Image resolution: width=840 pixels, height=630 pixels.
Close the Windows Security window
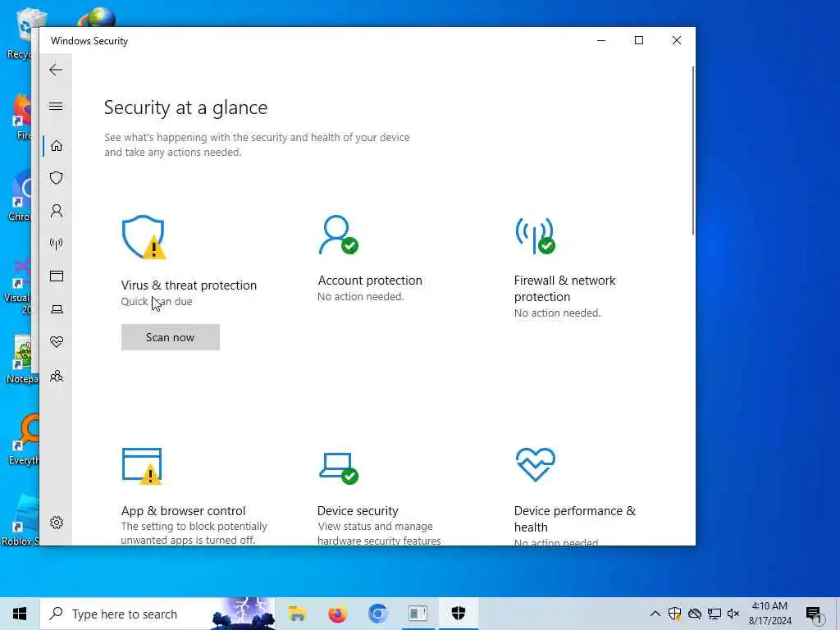(x=677, y=41)
